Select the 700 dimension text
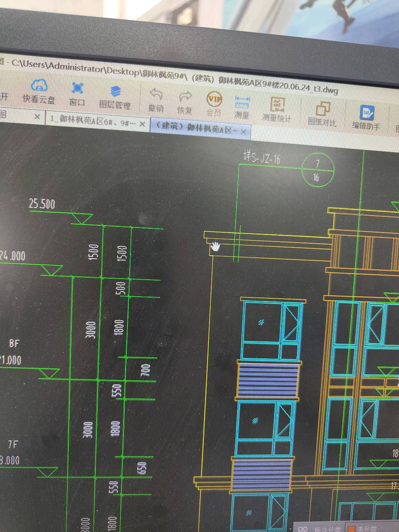399x532 pixels. (146, 370)
